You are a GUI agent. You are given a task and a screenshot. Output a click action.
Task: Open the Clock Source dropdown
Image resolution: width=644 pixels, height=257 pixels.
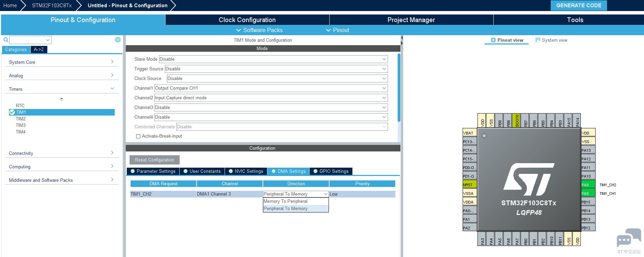(x=277, y=78)
